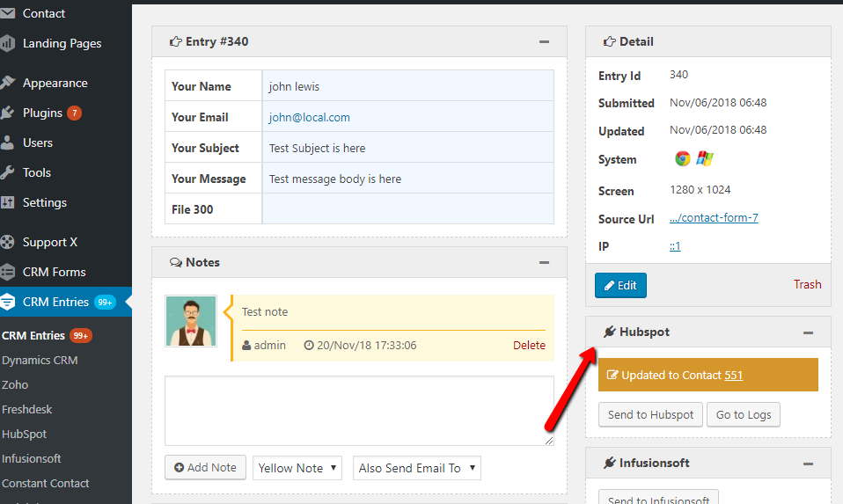843x504 pixels.
Task: Click the Contact envelope icon in sidebar
Action: (8, 13)
